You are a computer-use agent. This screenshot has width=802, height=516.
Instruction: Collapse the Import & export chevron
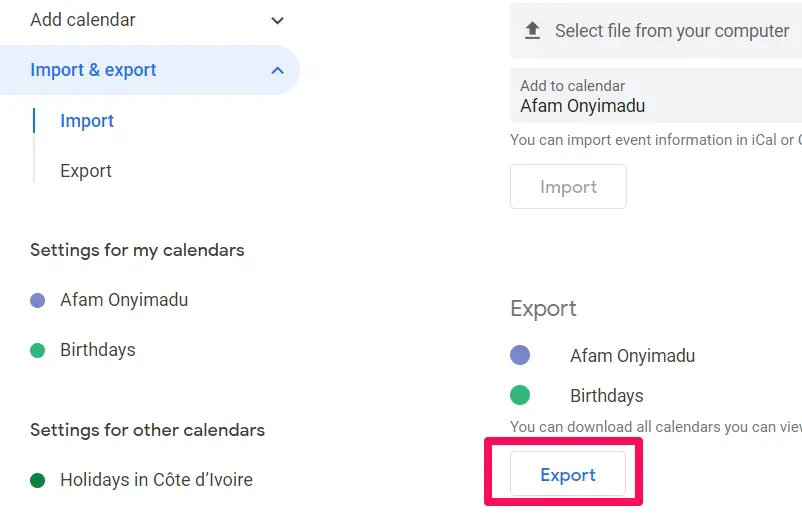coord(277,70)
